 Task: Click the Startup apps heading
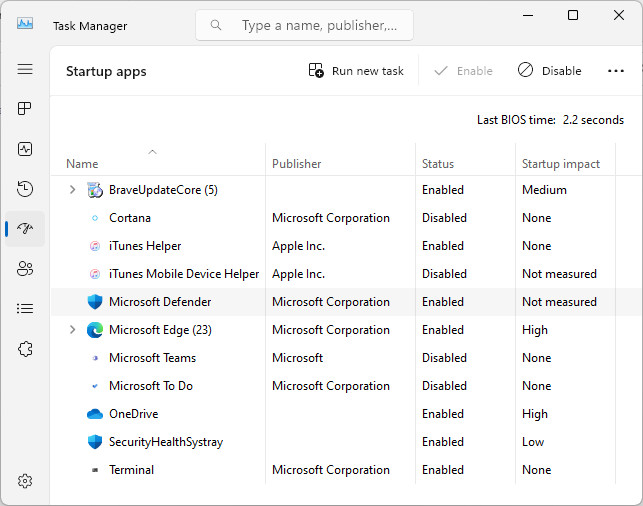tap(106, 71)
